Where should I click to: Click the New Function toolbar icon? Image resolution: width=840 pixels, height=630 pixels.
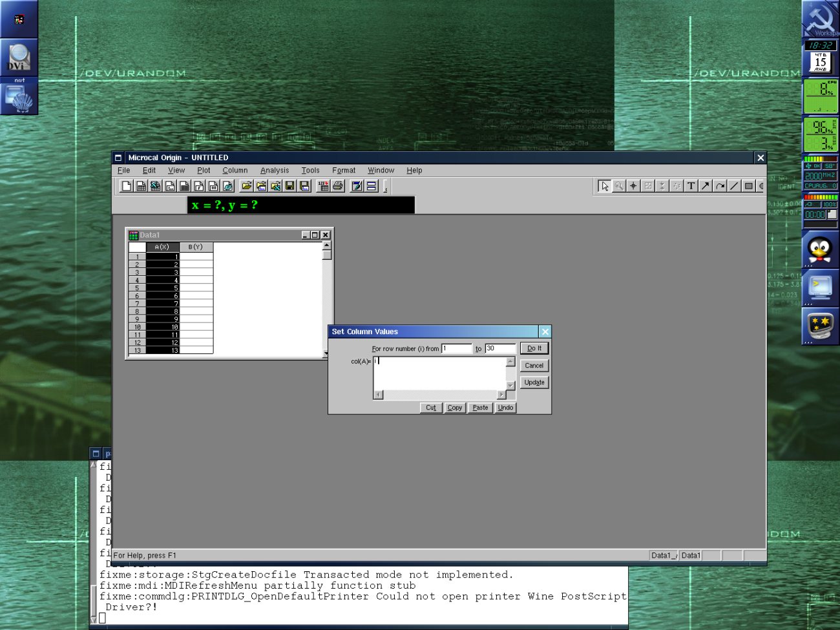coord(198,186)
